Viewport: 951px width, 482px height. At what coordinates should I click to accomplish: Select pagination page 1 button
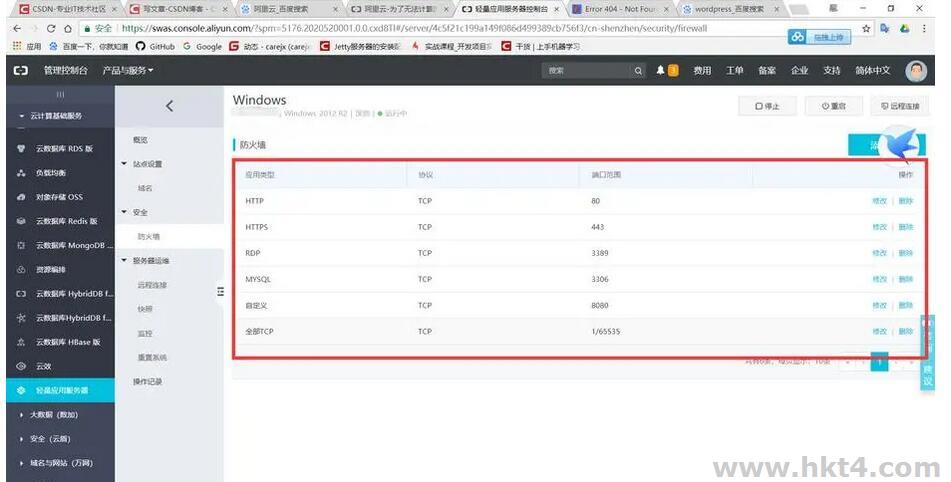click(x=879, y=361)
